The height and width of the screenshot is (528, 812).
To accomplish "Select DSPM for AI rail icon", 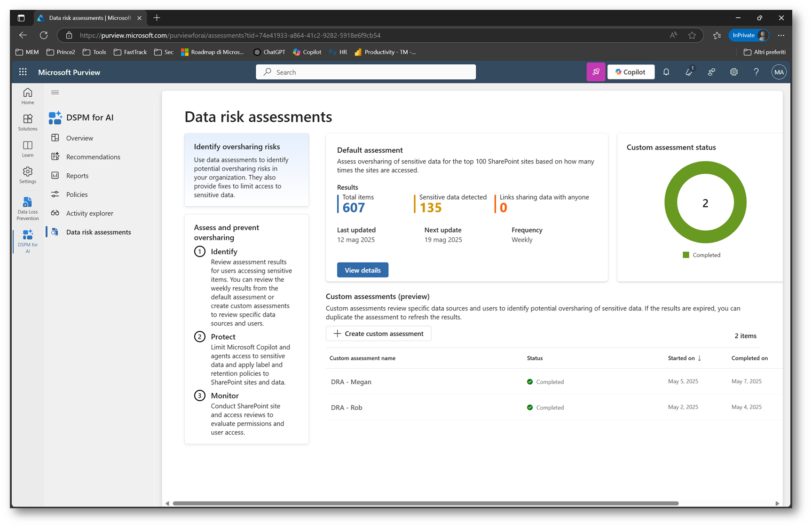I will tap(28, 241).
